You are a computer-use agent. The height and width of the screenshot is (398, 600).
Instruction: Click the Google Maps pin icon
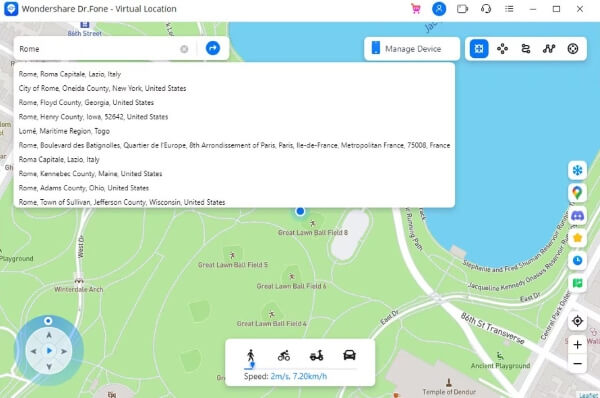click(577, 192)
